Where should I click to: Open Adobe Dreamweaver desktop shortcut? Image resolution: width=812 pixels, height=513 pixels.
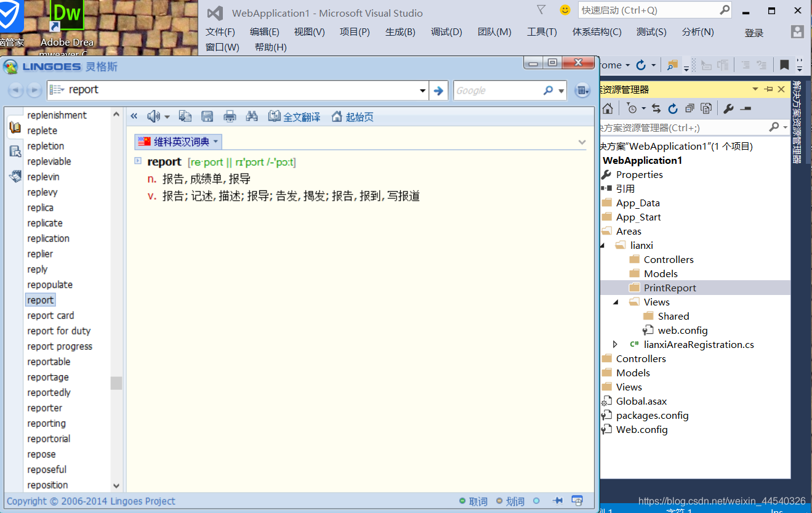[x=66, y=28]
